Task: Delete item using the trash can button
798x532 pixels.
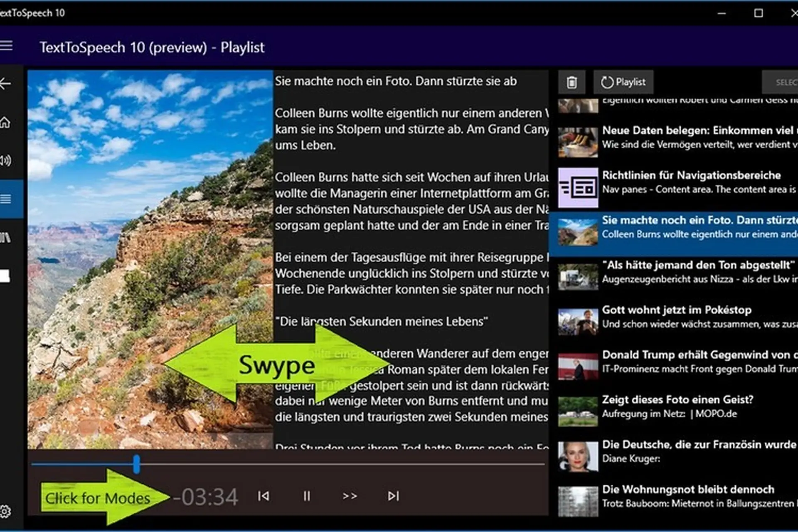Action: click(572, 82)
